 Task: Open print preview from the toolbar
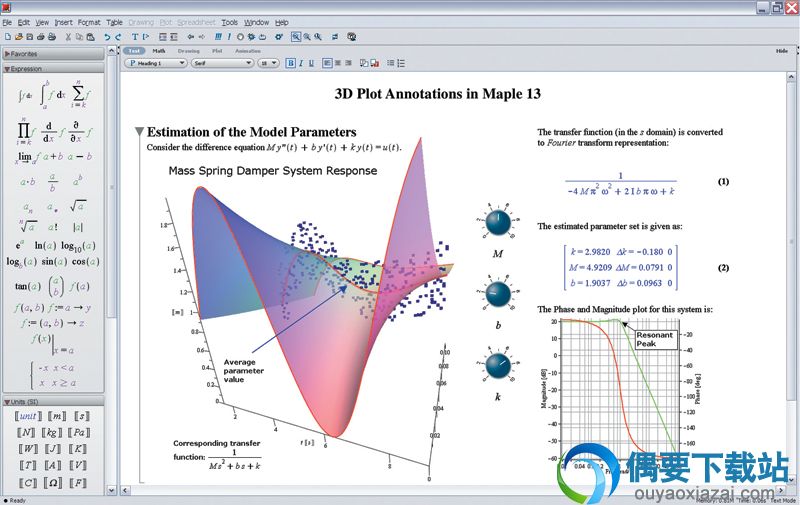click(x=52, y=37)
